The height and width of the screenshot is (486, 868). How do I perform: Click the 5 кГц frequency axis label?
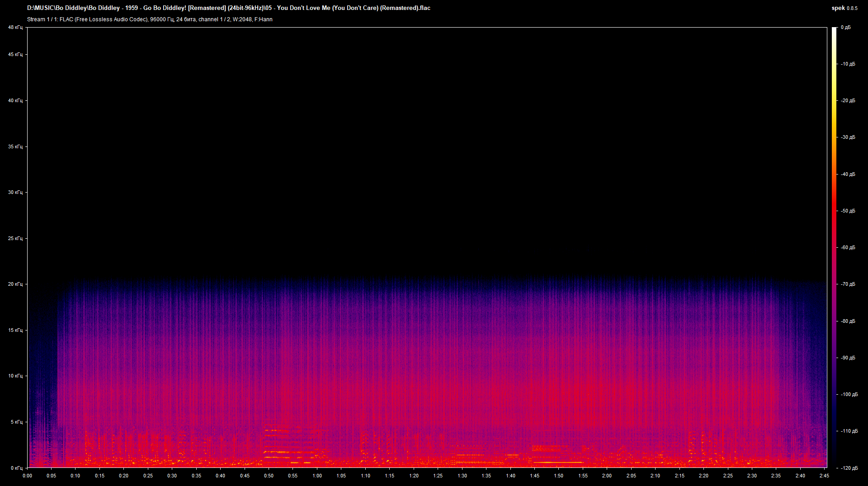[16, 422]
